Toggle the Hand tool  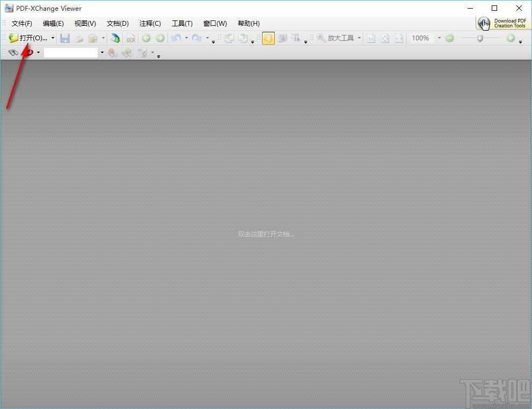point(268,38)
